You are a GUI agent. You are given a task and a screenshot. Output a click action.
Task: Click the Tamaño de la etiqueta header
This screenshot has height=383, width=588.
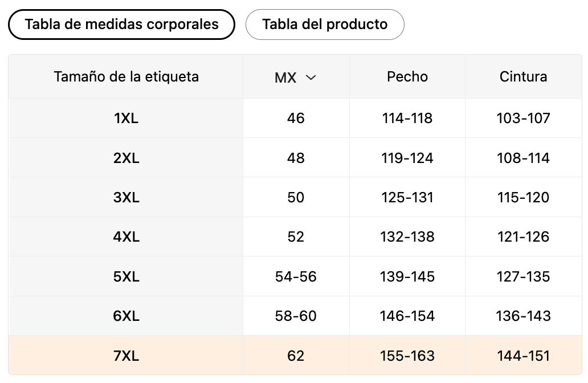(x=126, y=76)
